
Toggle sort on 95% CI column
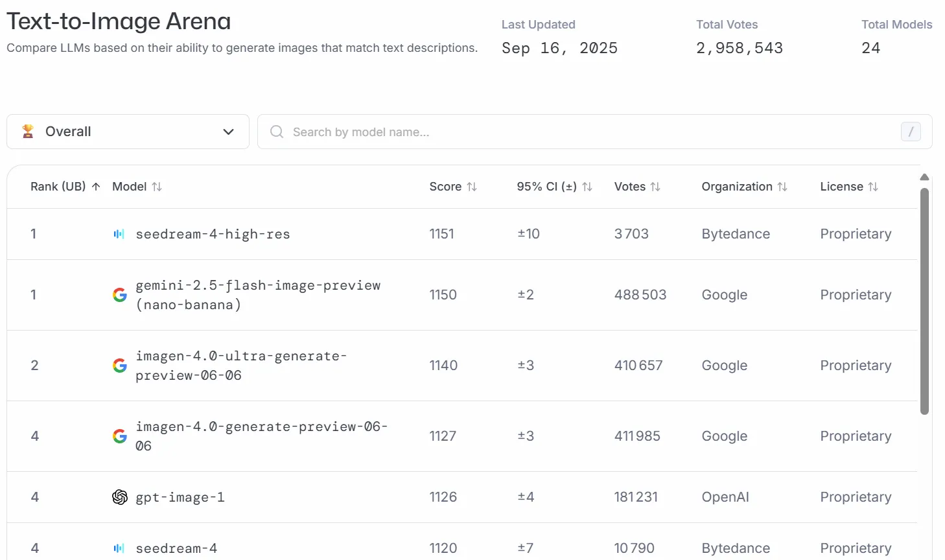click(587, 187)
